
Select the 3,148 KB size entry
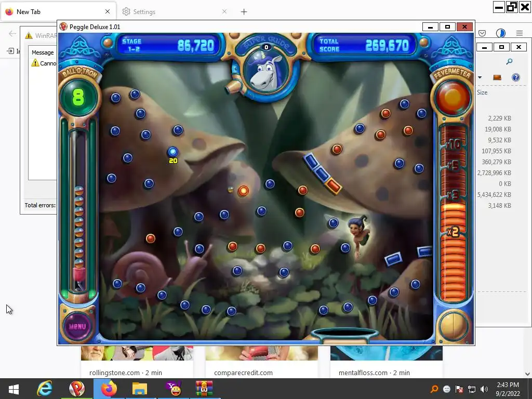pyautogui.click(x=499, y=206)
